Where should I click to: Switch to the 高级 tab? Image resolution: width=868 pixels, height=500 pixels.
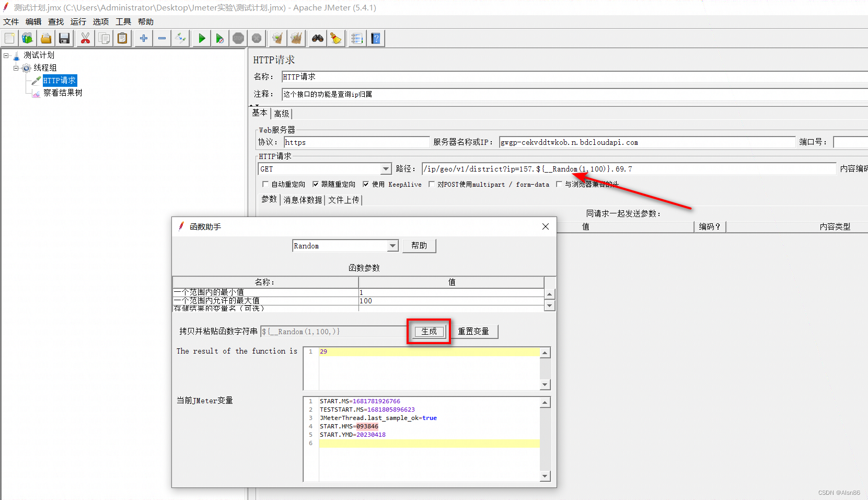(x=281, y=113)
